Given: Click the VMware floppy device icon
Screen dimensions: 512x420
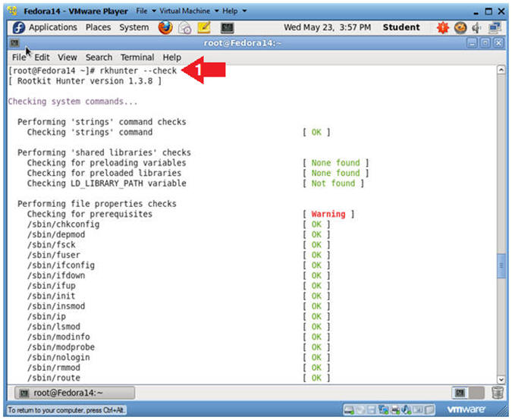Looking at the screenshot, I should coord(371,410).
